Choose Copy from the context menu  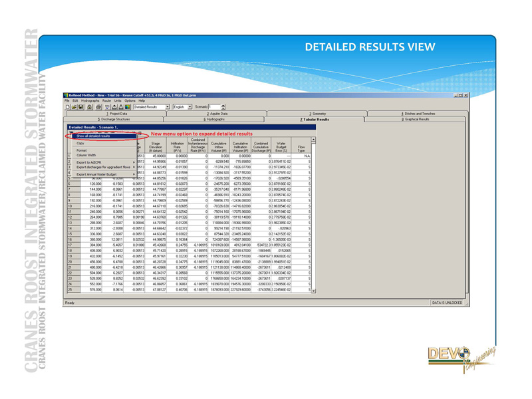[x=80, y=143]
